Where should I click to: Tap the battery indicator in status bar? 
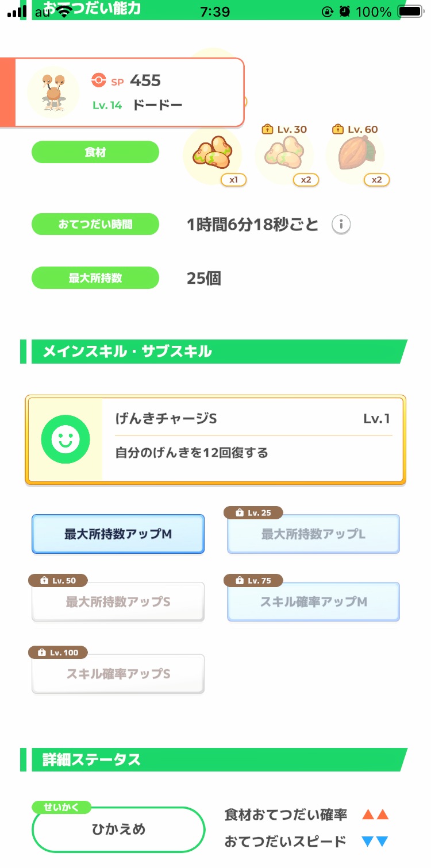(410, 11)
